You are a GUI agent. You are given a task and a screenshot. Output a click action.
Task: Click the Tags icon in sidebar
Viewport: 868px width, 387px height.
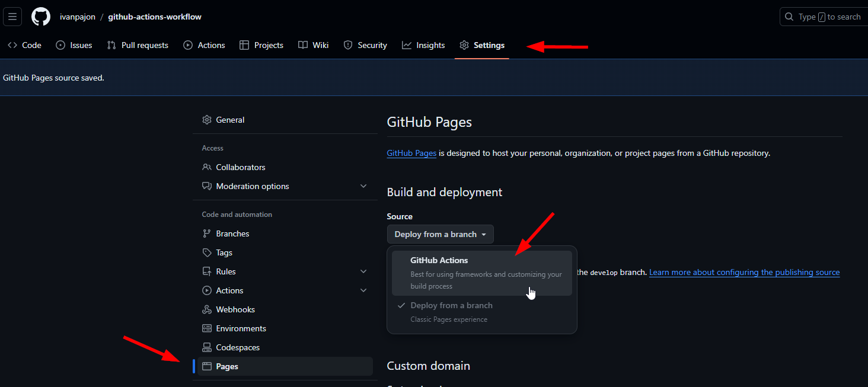(x=207, y=252)
